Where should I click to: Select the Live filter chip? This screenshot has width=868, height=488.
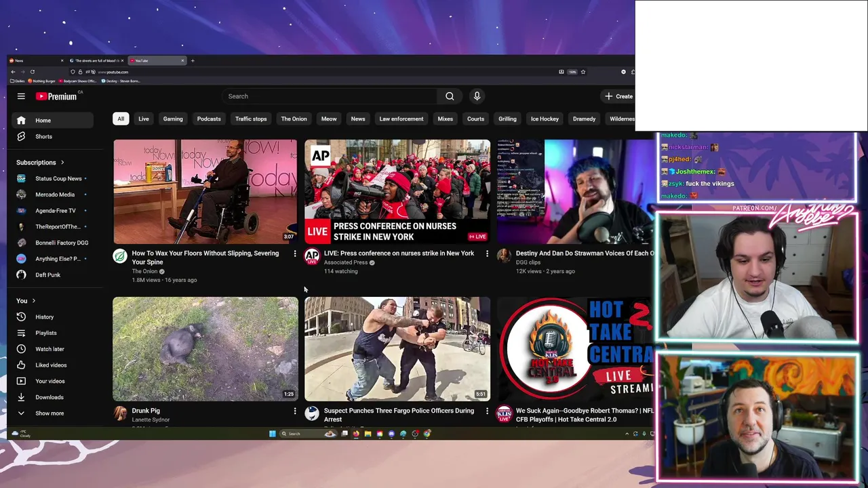tap(144, 119)
